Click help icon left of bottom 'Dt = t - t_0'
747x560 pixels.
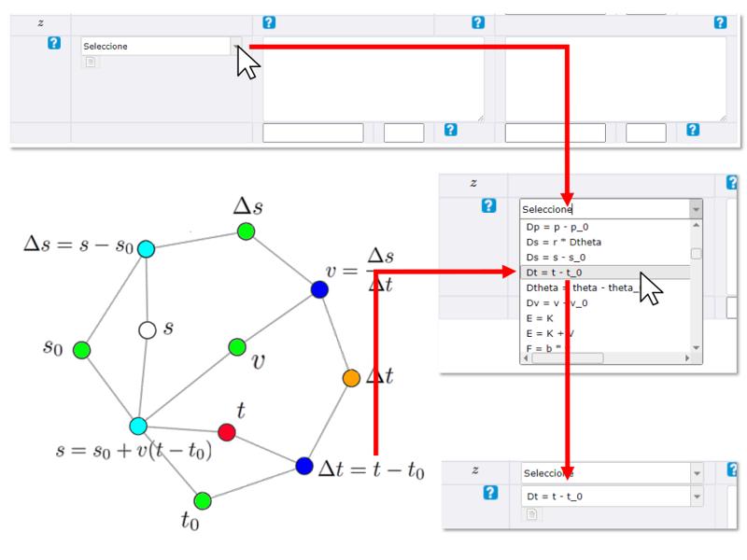click(x=490, y=493)
